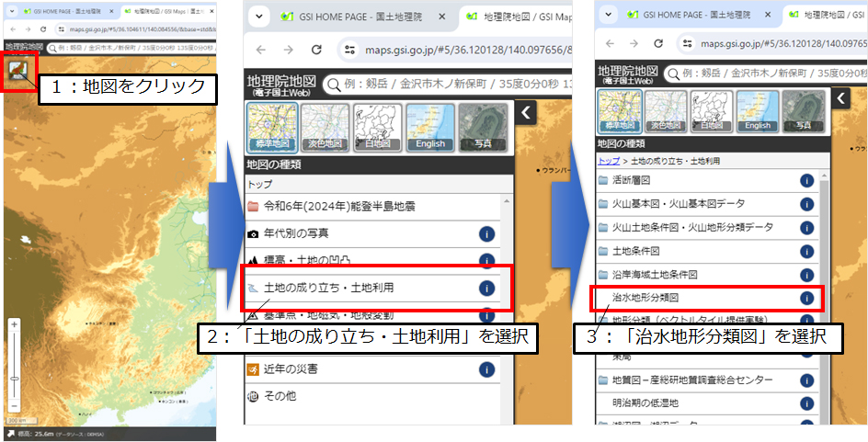868x442 pixels.
Task: Choose the 標準地図 thumbnail in the middle screenshot
Action: click(272, 127)
